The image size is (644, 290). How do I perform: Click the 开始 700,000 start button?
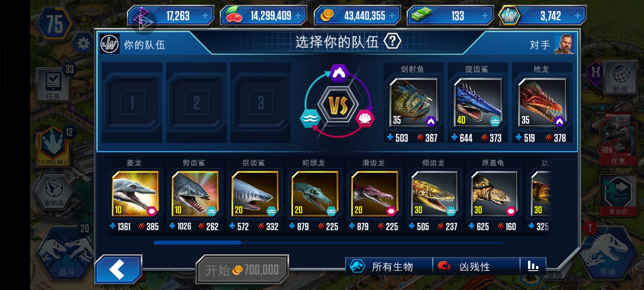[x=242, y=269]
